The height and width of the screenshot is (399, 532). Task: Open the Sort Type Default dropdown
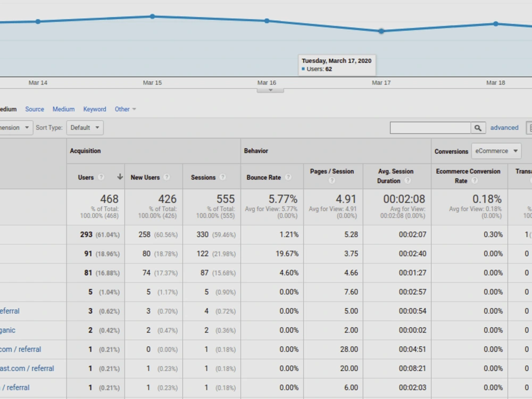point(85,128)
